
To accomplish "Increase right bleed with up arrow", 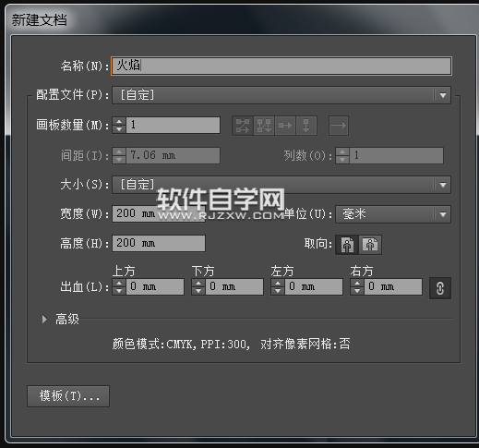I will 357,283.
